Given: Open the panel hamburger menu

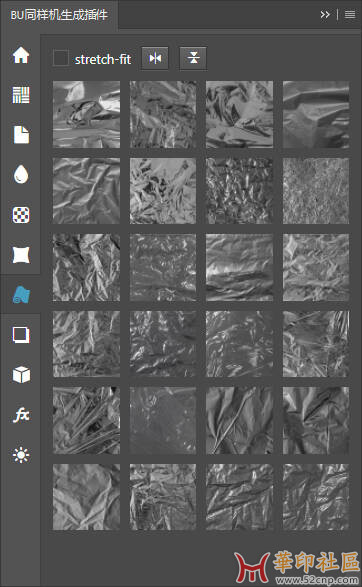Looking at the screenshot, I should point(350,15).
